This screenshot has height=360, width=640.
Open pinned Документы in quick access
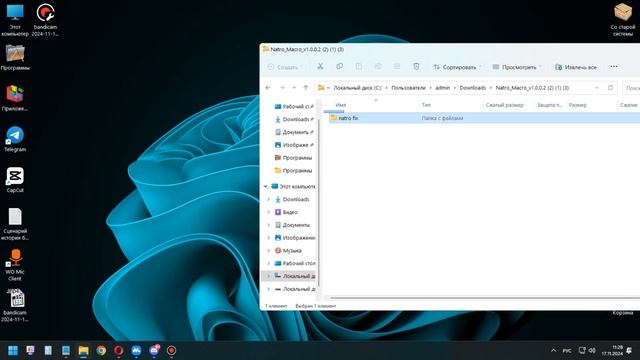coord(294,132)
